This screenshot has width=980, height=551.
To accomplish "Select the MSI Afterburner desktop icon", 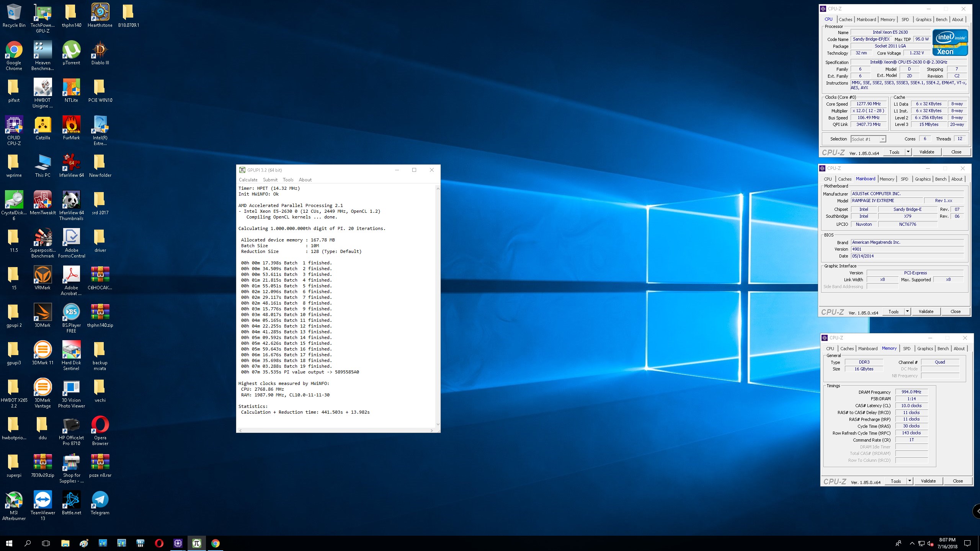I will 14,505.
